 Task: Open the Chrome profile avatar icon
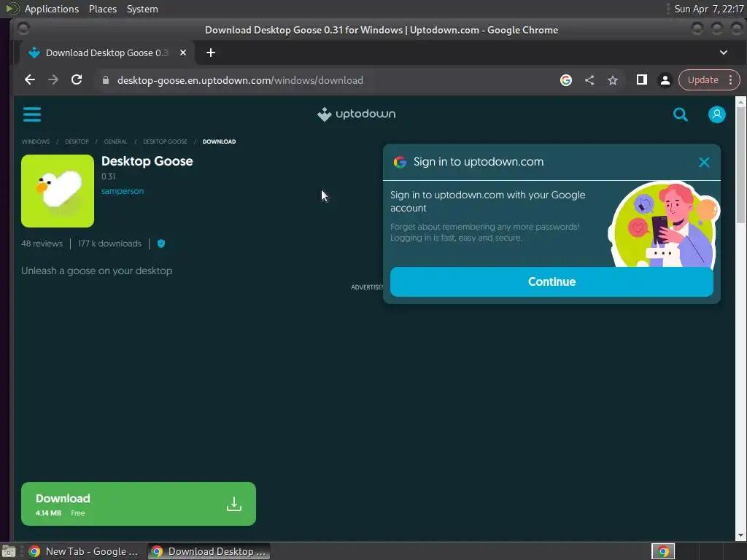665,80
